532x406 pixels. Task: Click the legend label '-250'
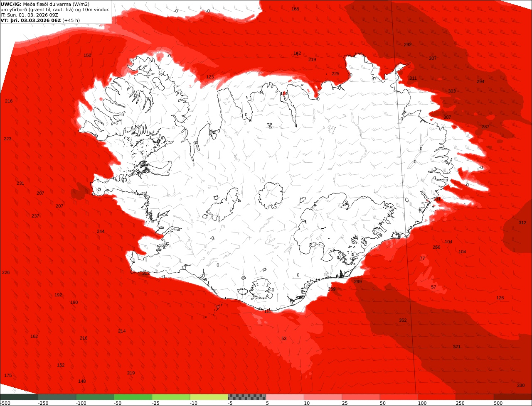click(43, 403)
